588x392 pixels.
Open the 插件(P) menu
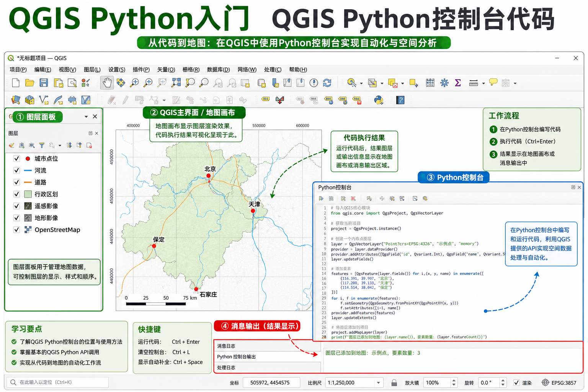click(141, 69)
